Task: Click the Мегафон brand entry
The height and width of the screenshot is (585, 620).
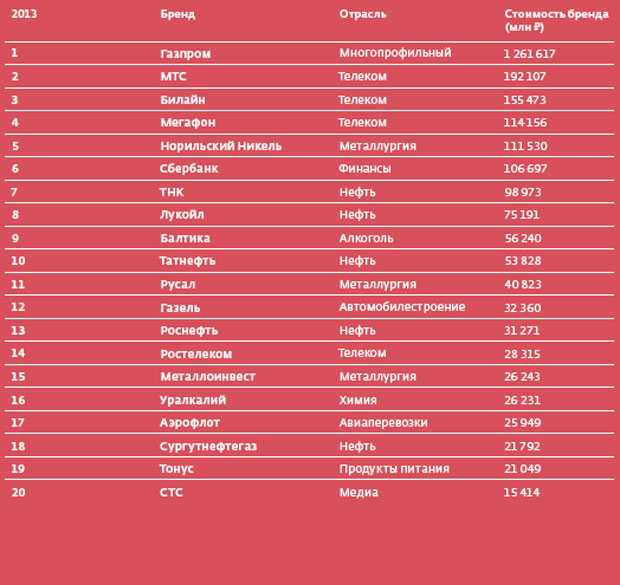Action: pos(188,123)
